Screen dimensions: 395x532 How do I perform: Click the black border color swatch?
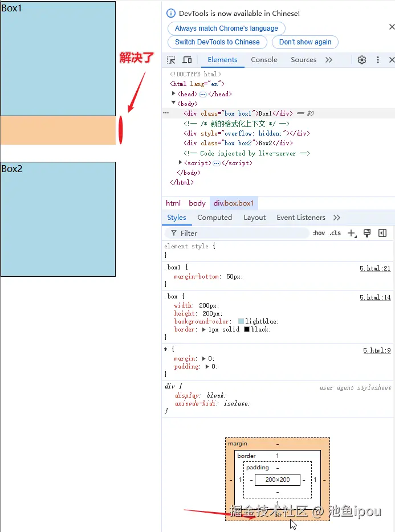point(247,329)
